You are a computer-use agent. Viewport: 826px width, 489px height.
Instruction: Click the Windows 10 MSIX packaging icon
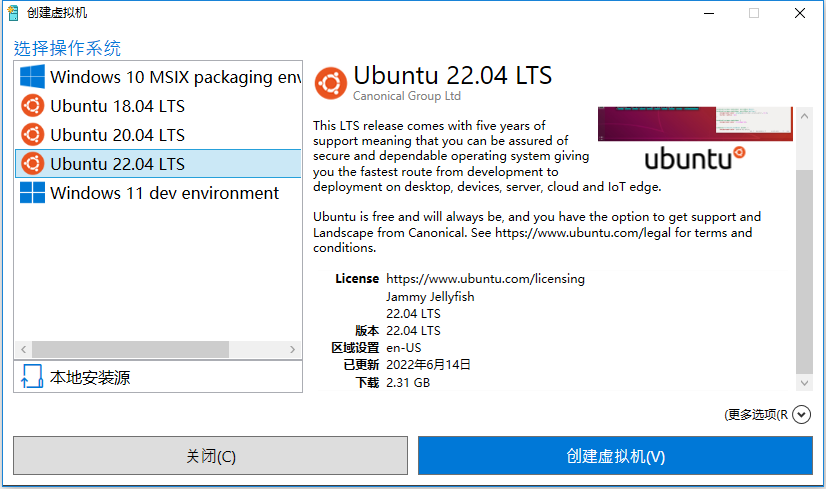click(33, 77)
